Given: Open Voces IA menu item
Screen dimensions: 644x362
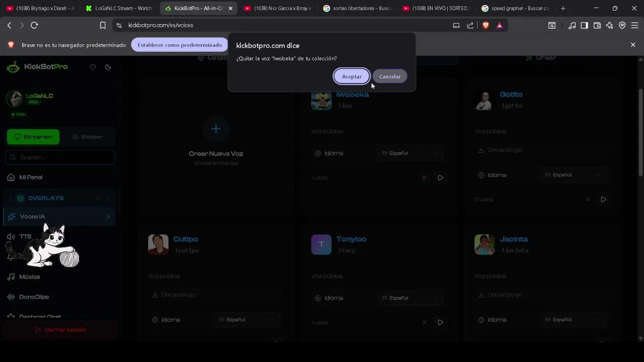Looking at the screenshot, I should (x=60, y=217).
